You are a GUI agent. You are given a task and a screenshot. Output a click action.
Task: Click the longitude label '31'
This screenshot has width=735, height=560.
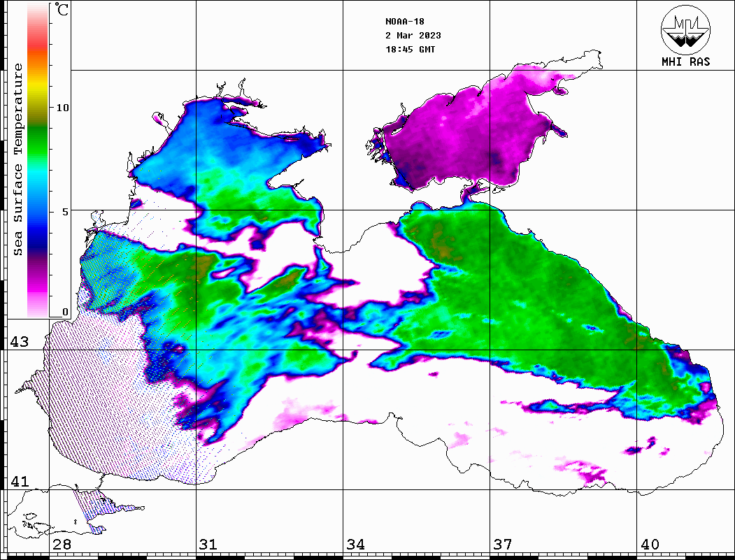208,545
